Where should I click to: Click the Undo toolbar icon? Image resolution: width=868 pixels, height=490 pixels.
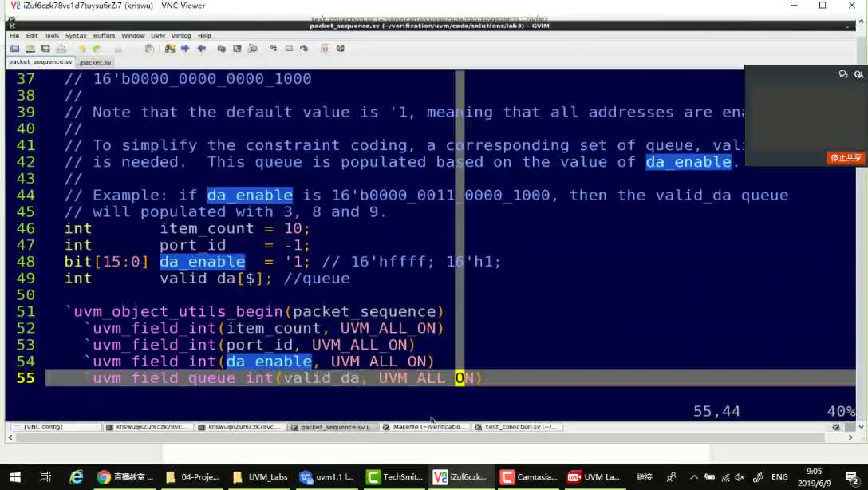(x=82, y=49)
